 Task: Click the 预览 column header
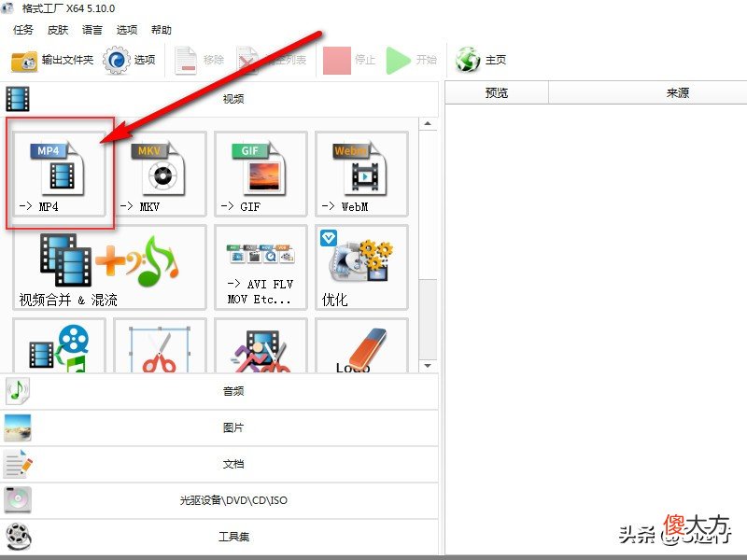(x=497, y=92)
